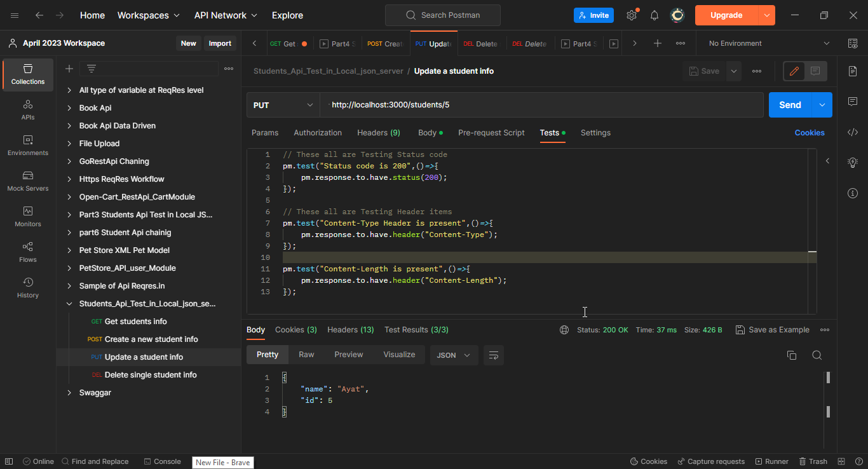Image resolution: width=868 pixels, height=469 pixels.
Task: Open Postman settings gear
Action: 632,15
